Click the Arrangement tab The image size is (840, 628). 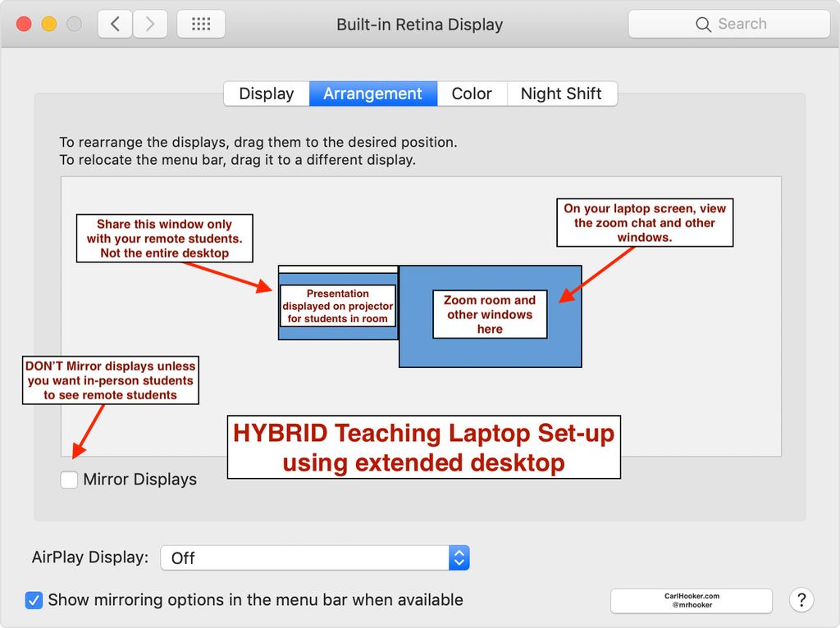[x=372, y=93]
